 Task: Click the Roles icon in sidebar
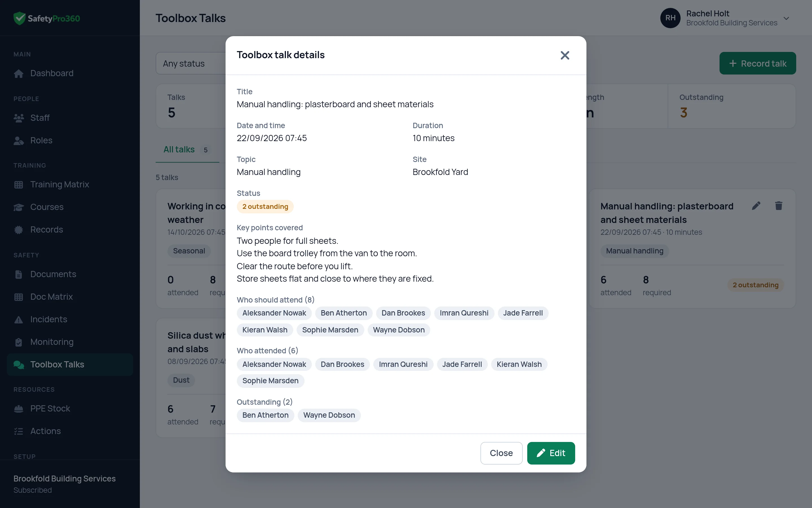(x=19, y=141)
